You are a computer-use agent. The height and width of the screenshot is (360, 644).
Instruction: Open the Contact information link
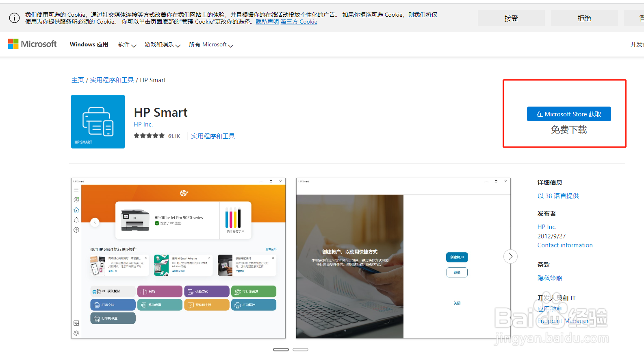[x=565, y=245]
